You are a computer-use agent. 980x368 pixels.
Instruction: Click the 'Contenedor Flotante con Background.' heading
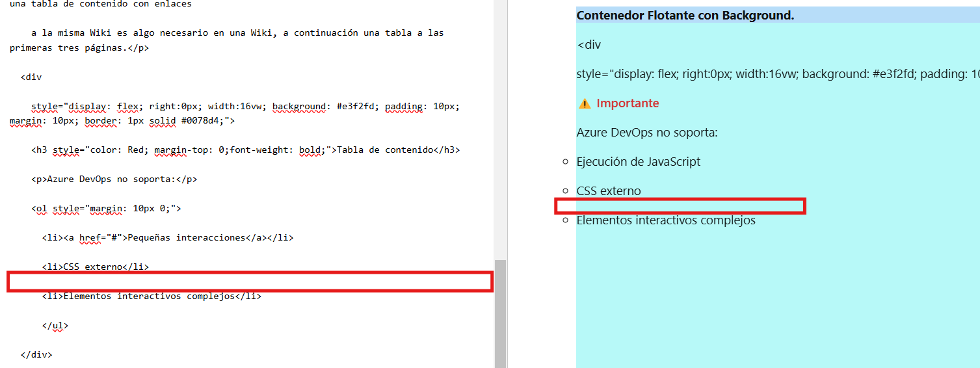685,15
